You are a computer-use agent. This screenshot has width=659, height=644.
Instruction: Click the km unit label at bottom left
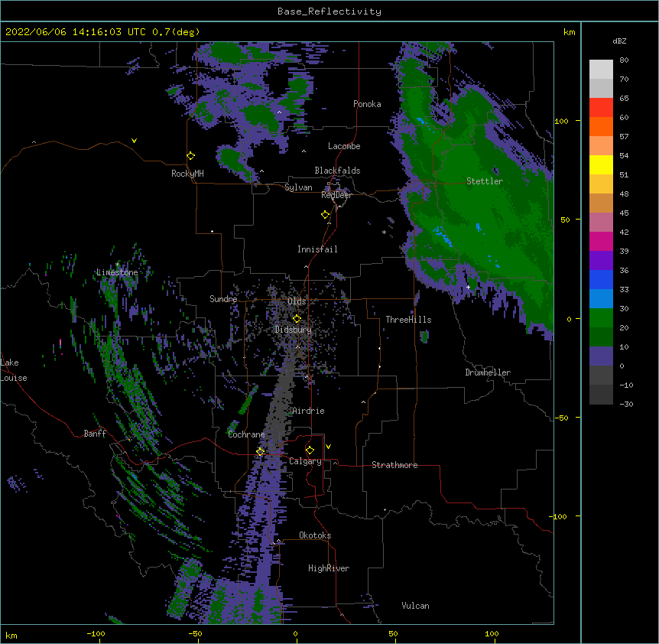click(11, 636)
